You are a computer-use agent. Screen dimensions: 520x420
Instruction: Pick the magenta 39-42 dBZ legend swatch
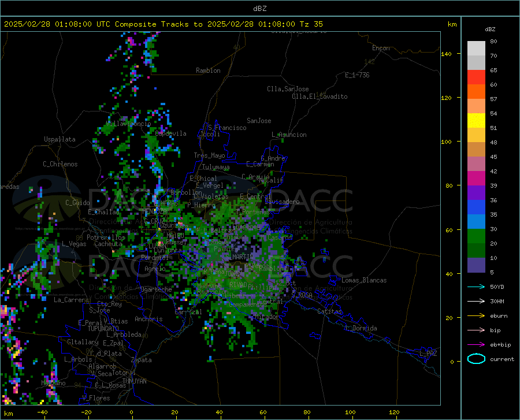tap(476, 179)
